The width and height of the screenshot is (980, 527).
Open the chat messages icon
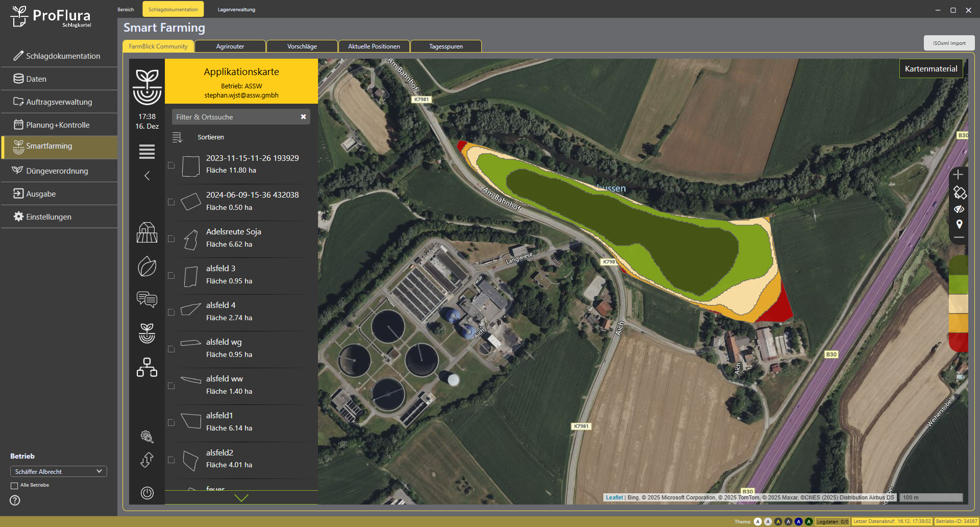click(147, 299)
